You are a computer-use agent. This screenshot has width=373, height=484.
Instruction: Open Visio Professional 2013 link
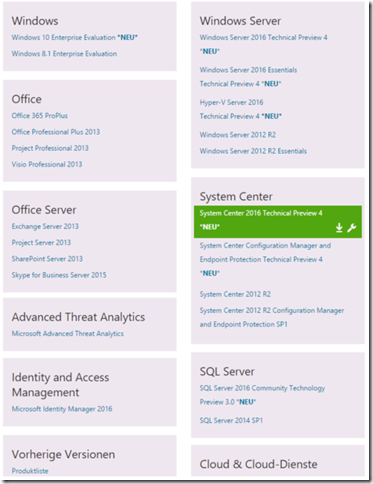click(x=47, y=164)
